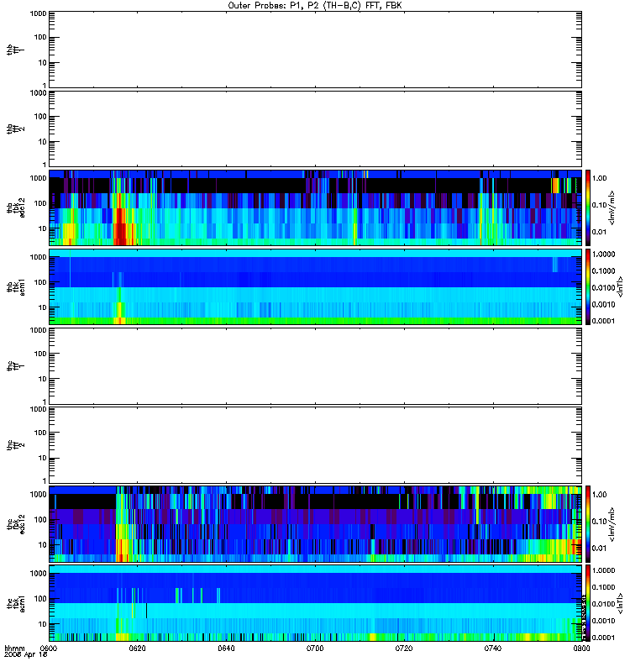Select the 0620 time axis label
Image resolution: width=630 pixels, height=672 pixels.
click(137, 648)
